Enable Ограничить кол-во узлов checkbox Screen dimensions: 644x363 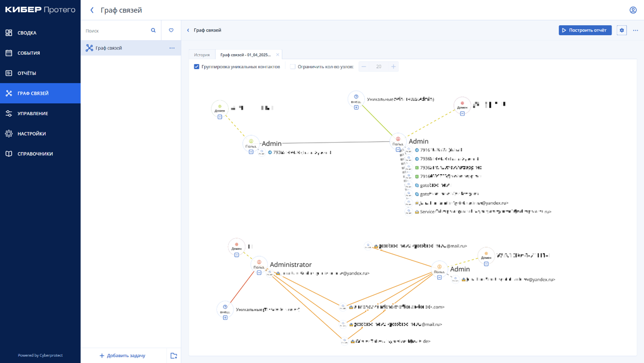[x=293, y=67]
